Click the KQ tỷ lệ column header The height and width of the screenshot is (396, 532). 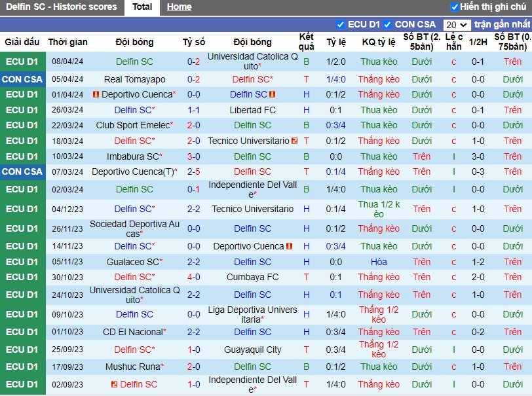[x=379, y=42]
